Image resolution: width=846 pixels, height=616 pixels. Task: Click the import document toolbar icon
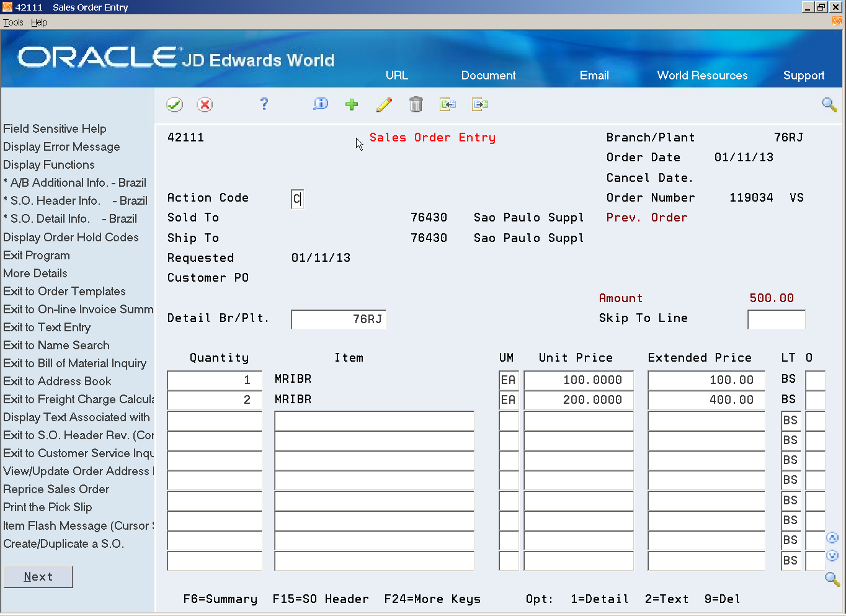click(x=448, y=104)
